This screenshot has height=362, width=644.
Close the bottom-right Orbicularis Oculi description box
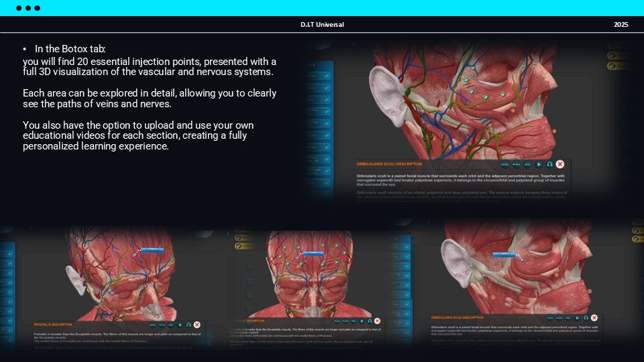pos(595,318)
